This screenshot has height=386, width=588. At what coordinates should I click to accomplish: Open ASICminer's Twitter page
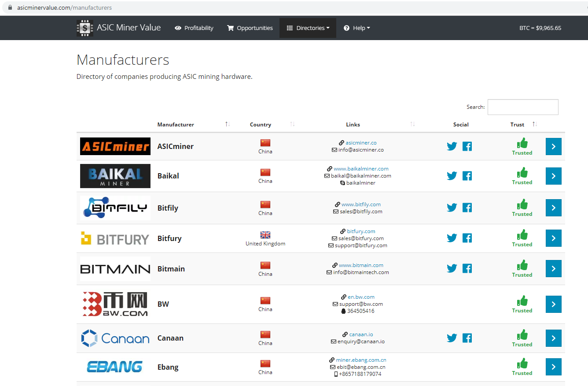point(452,146)
